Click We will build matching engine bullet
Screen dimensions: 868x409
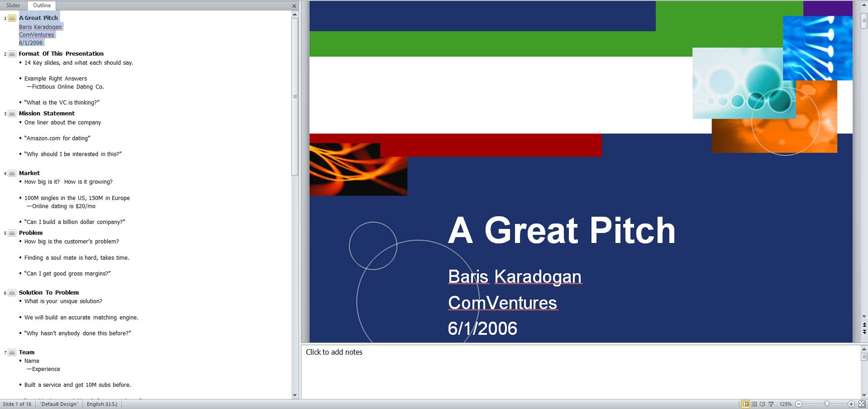(x=81, y=318)
